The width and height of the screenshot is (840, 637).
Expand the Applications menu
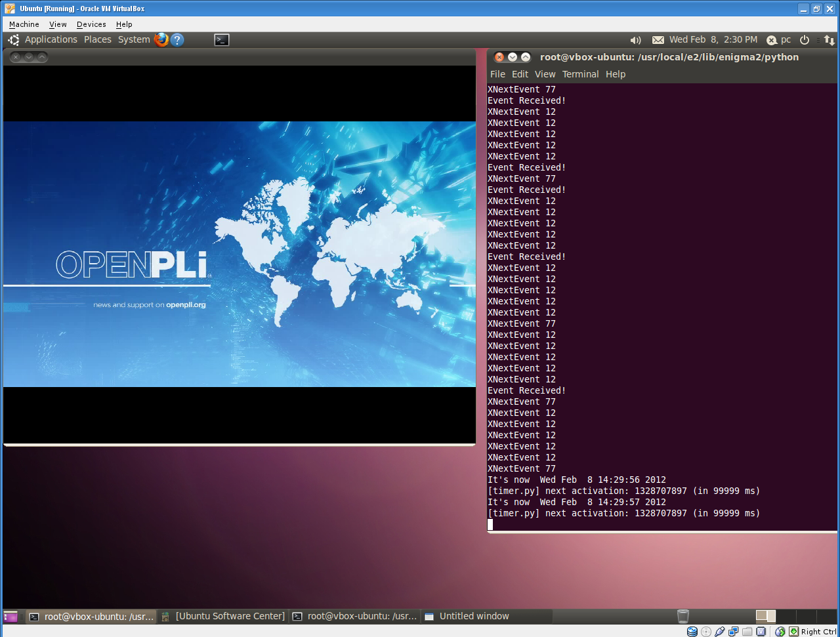pyautogui.click(x=51, y=40)
